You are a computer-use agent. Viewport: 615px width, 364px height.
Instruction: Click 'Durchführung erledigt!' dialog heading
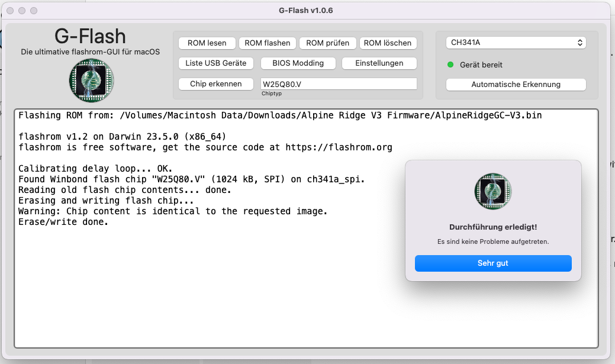[493, 227]
